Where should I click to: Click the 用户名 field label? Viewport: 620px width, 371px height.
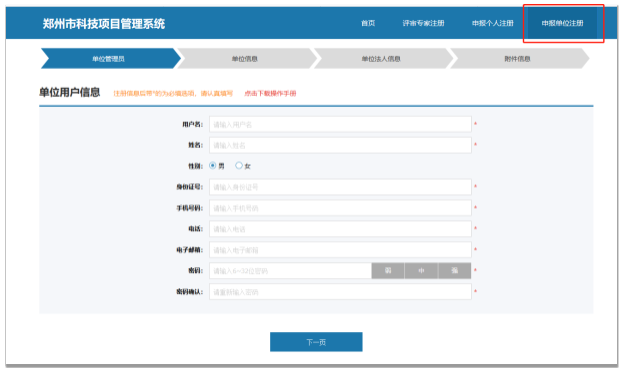point(193,124)
